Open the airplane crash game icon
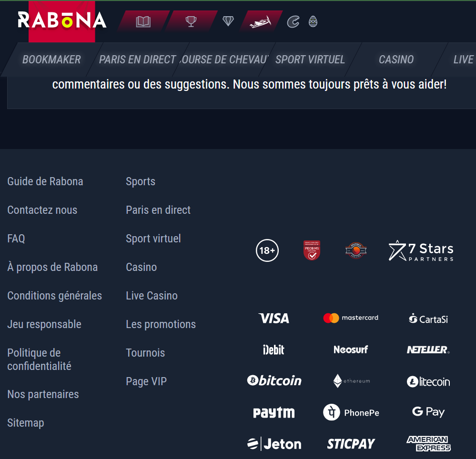 (261, 21)
